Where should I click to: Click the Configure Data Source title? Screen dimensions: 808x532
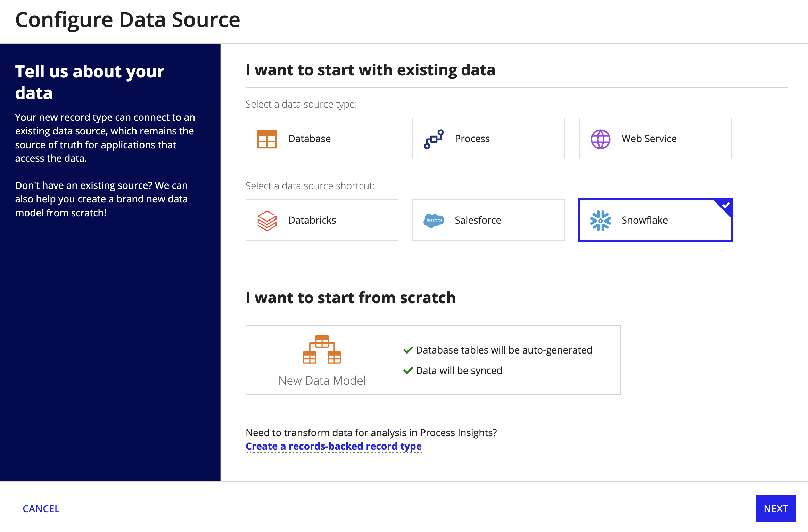[x=127, y=19]
